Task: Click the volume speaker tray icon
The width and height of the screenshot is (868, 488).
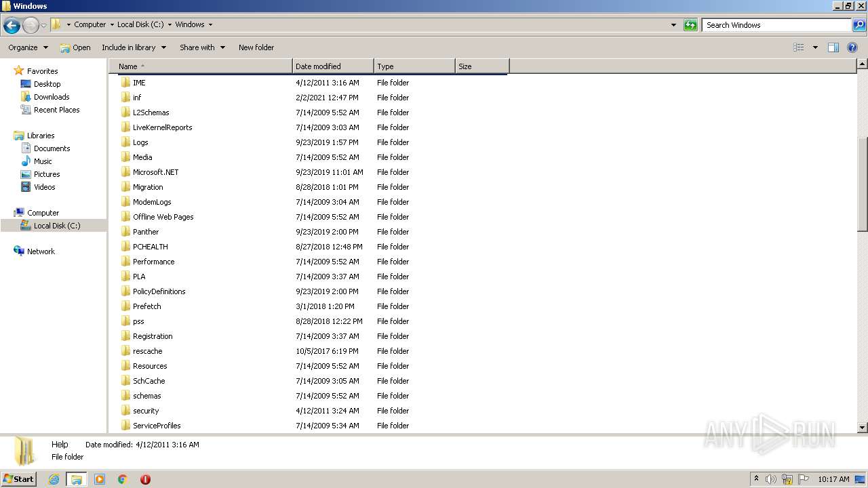Action: pos(771,479)
